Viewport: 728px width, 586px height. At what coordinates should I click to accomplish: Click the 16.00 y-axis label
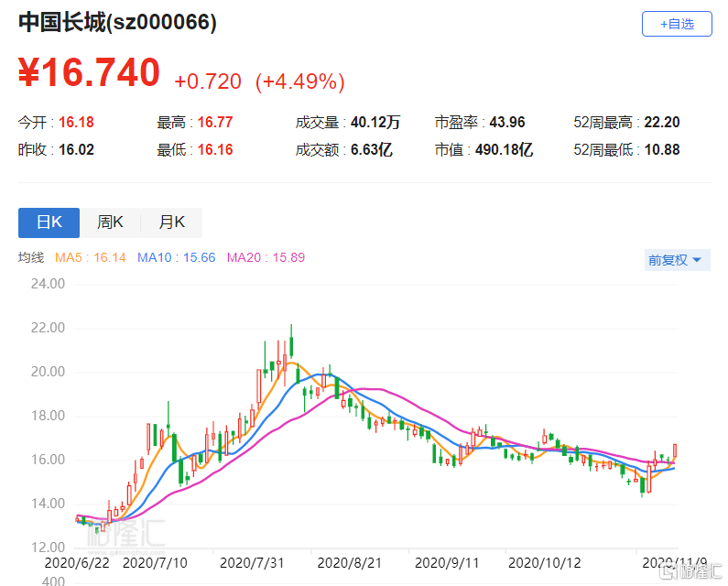(48, 460)
